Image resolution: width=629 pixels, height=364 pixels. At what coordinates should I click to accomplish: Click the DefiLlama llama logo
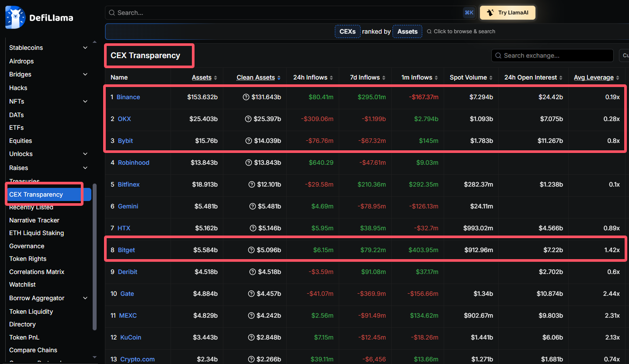pos(15,17)
